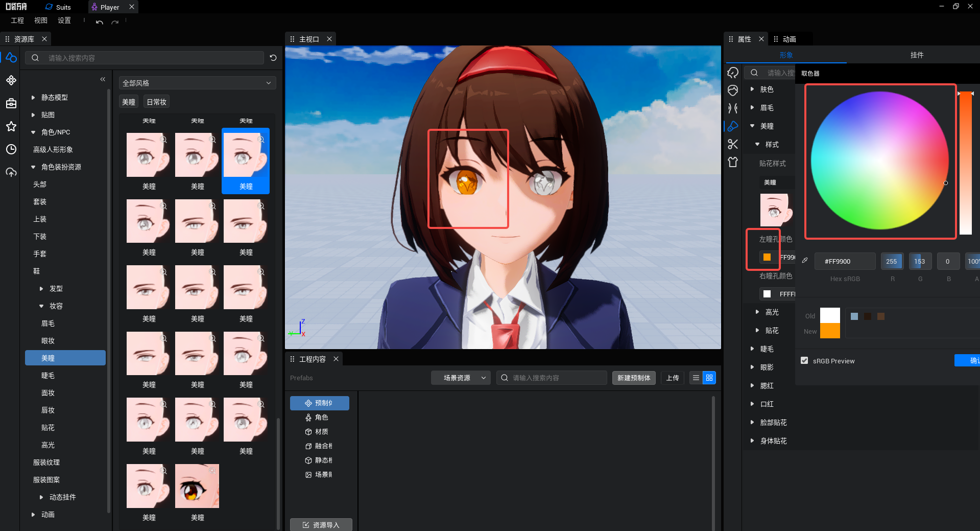Select the hair category icon in properties
Viewport: 980px width, 531px height.
coord(733,73)
